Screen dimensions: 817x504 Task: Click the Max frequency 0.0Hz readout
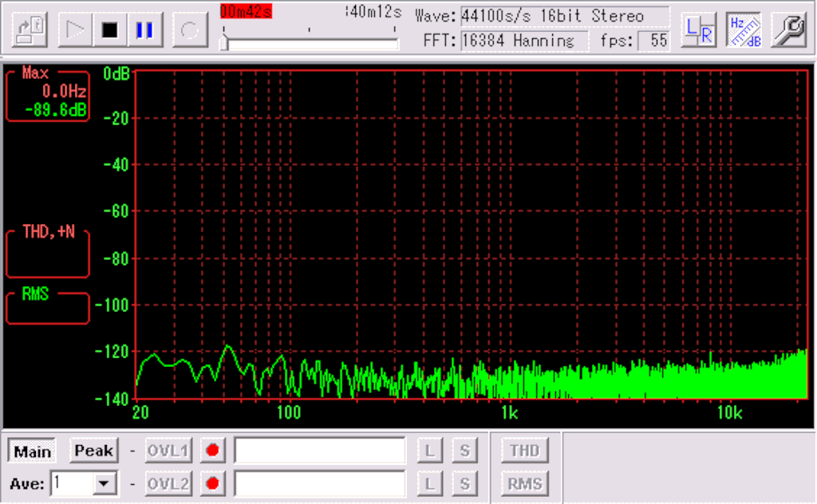click(64, 93)
